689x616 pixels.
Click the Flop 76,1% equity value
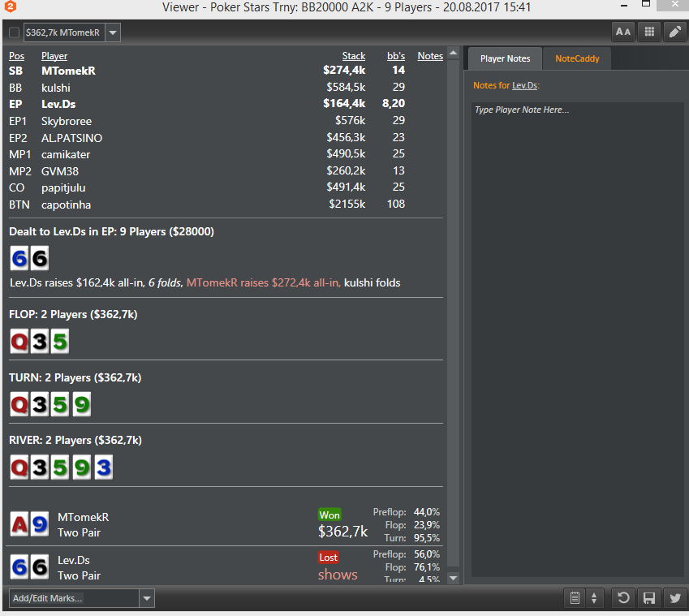(426, 567)
